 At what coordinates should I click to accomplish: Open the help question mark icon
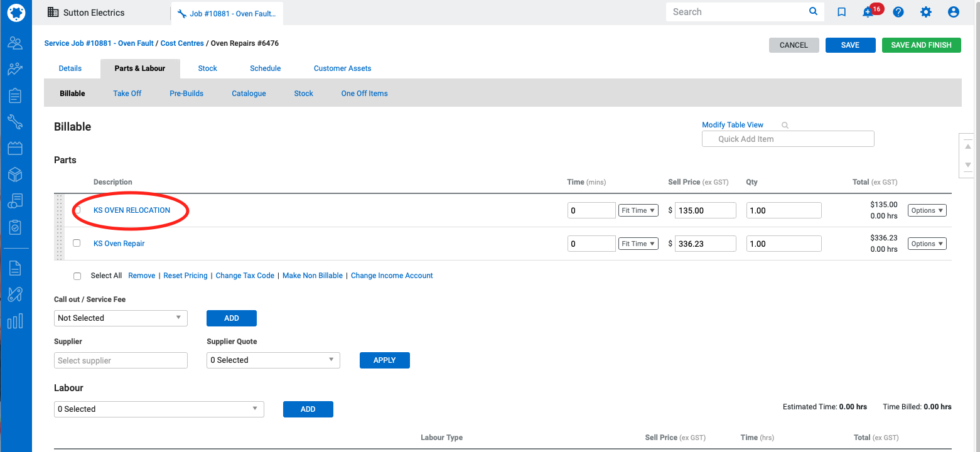898,12
